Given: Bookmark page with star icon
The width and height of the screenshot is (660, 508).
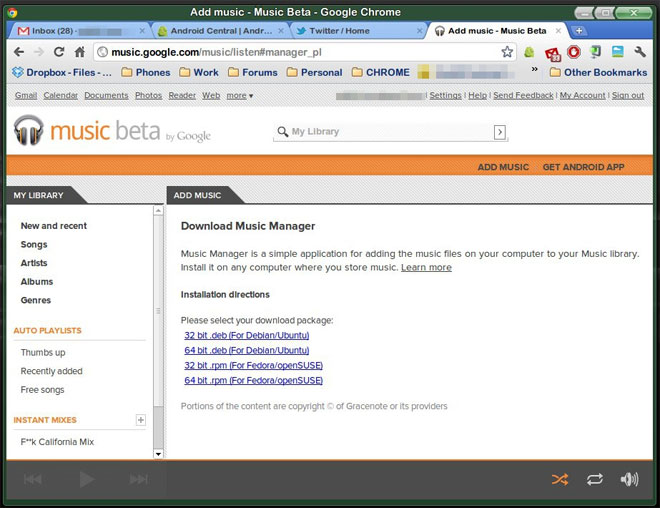Looking at the screenshot, I should [507, 52].
